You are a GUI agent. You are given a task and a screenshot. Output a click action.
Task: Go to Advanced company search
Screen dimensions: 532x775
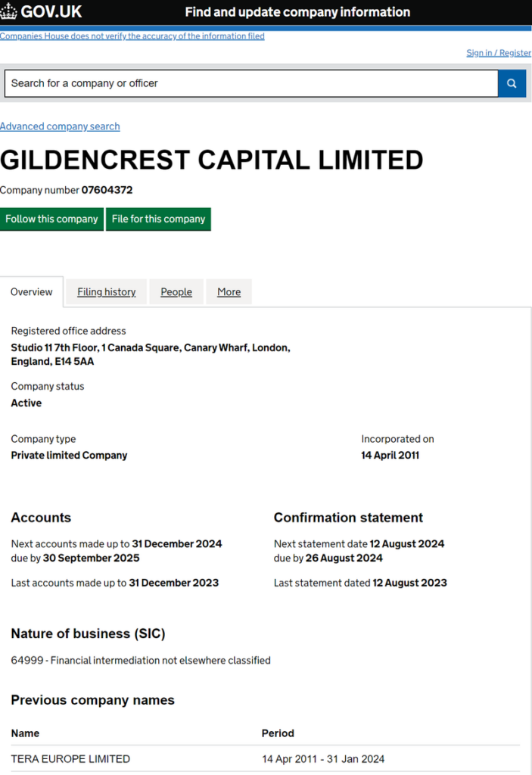[x=60, y=126]
